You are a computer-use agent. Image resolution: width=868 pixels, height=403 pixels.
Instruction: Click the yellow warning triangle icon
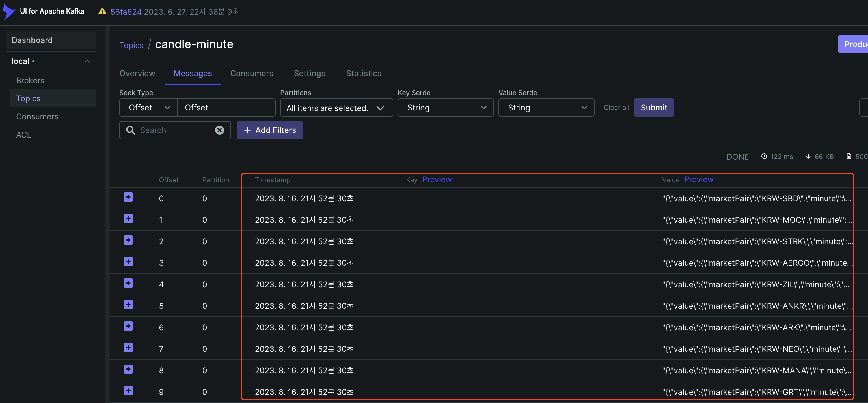pyautogui.click(x=102, y=12)
